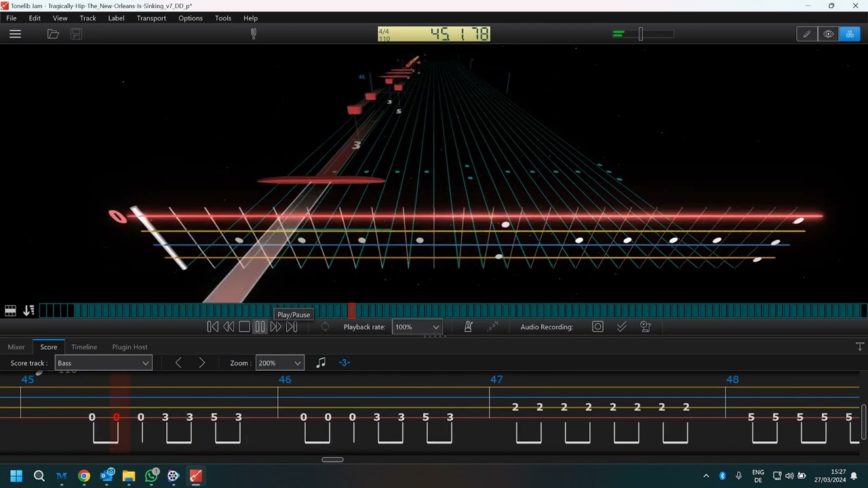Viewport: 868px width, 488px height.
Task: Show hidden system tray icons
Action: [706, 476]
